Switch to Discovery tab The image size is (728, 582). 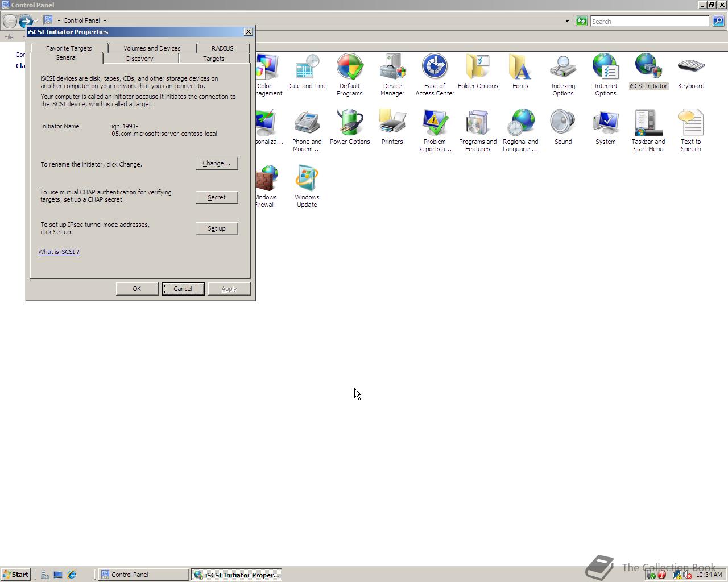pyautogui.click(x=140, y=59)
